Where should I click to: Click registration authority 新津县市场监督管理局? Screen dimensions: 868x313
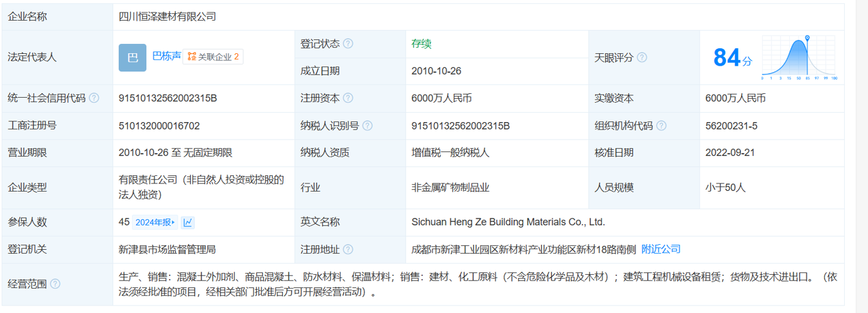(167, 249)
